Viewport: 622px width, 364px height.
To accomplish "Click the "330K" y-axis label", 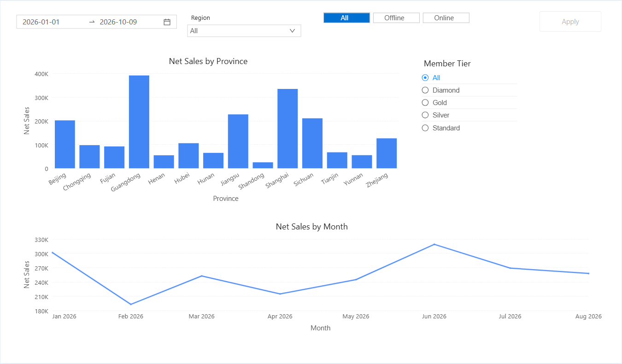I will pos(41,240).
